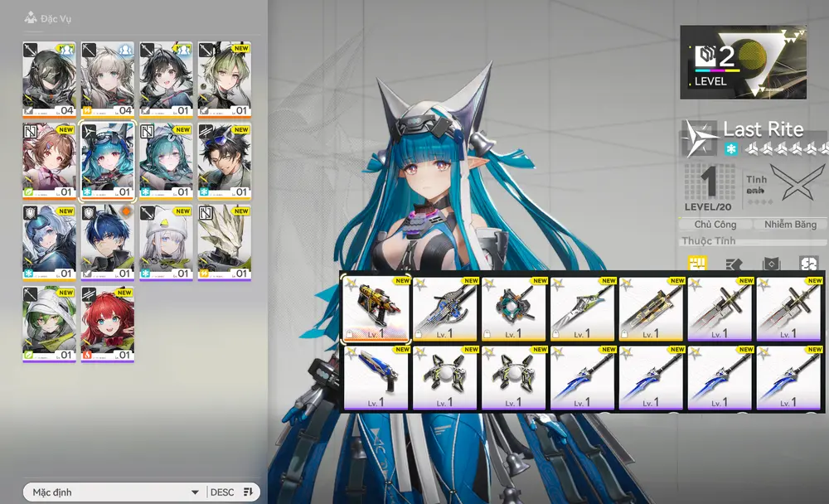The width and height of the screenshot is (829, 504).
Task: Open the yellow highlighted attribute tab
Action: click(x=697, y=264)
